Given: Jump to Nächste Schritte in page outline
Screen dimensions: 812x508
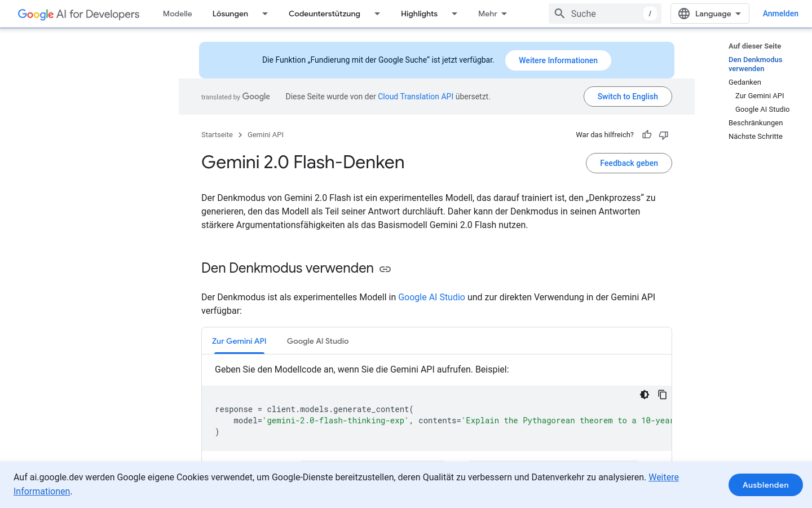Looking at the screenshot, I should click(x=756, y=137).
